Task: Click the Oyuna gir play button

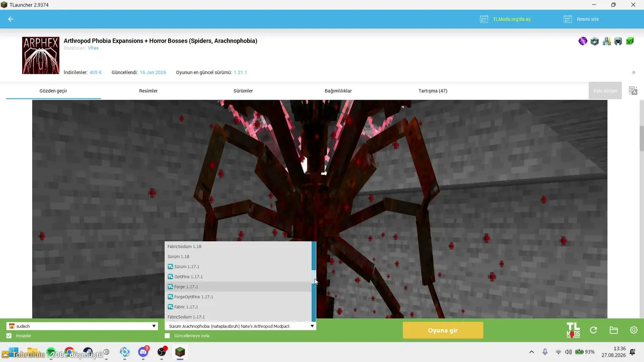Action: [x=443, y=330]
